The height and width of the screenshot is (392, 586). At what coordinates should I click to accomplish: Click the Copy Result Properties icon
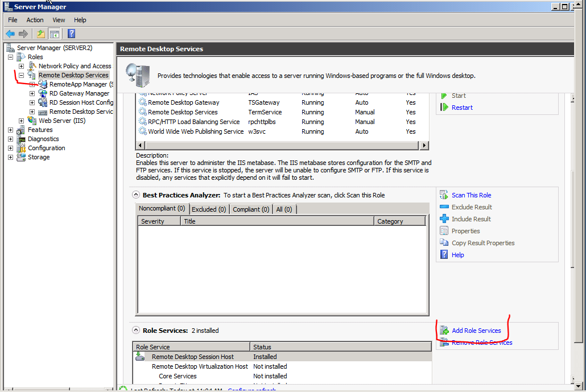[444, 243]
